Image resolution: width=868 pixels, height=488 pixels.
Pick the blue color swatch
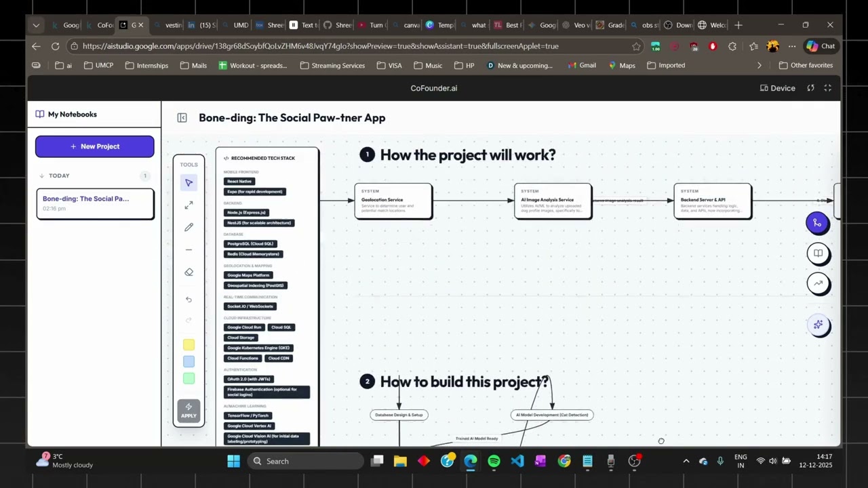click(189, 362)
